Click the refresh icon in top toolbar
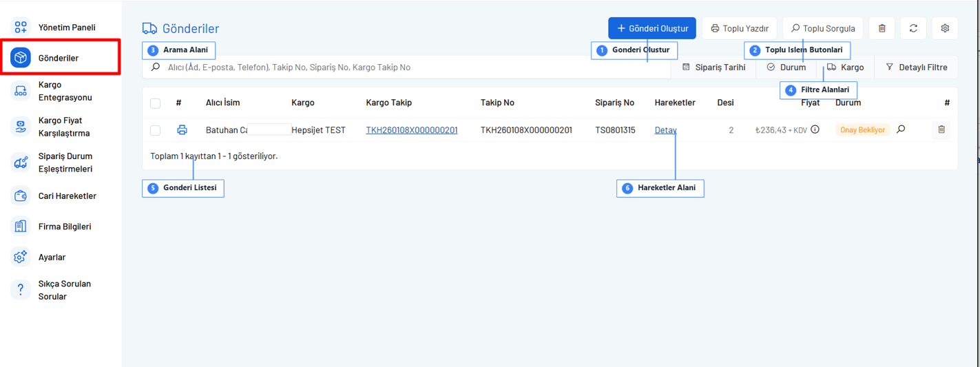The height and width of the screenshot is (367, 980). click(x=913, y=28)
